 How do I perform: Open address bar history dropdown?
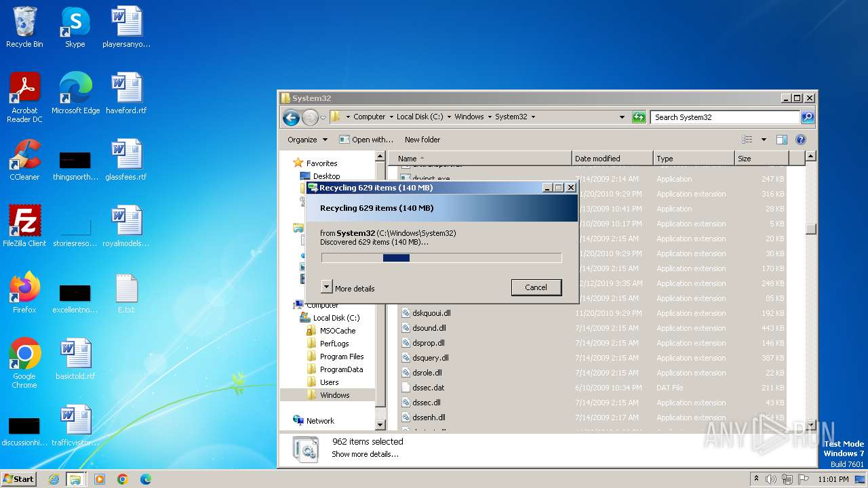[x=622, y=117]
